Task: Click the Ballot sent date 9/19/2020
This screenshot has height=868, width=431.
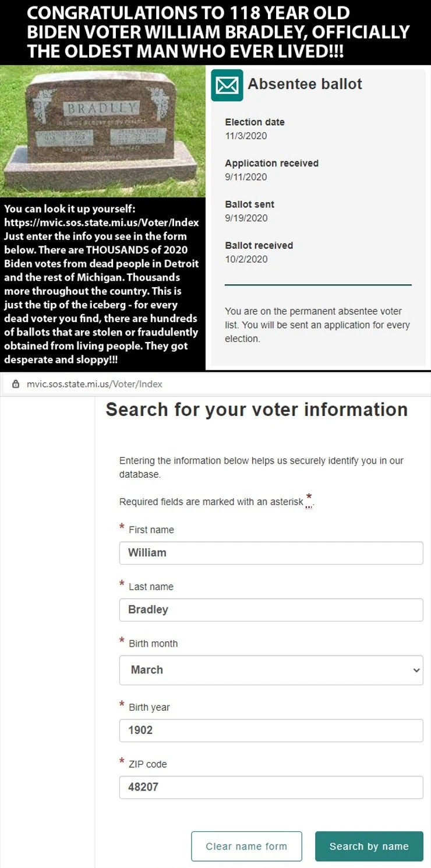Action: (x=246, y=218)
